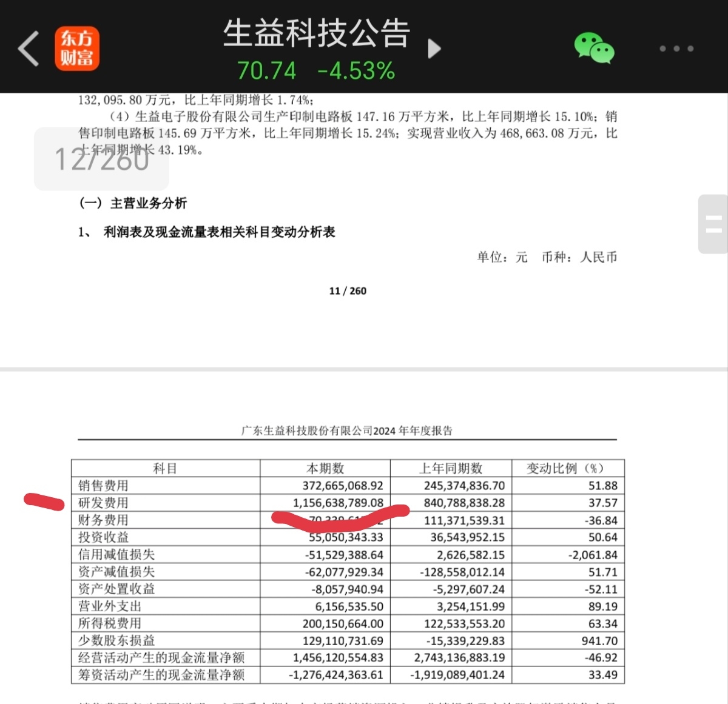Tap the 12/260 page indicator
Screen dimensions: 728x704
(101, 159)
